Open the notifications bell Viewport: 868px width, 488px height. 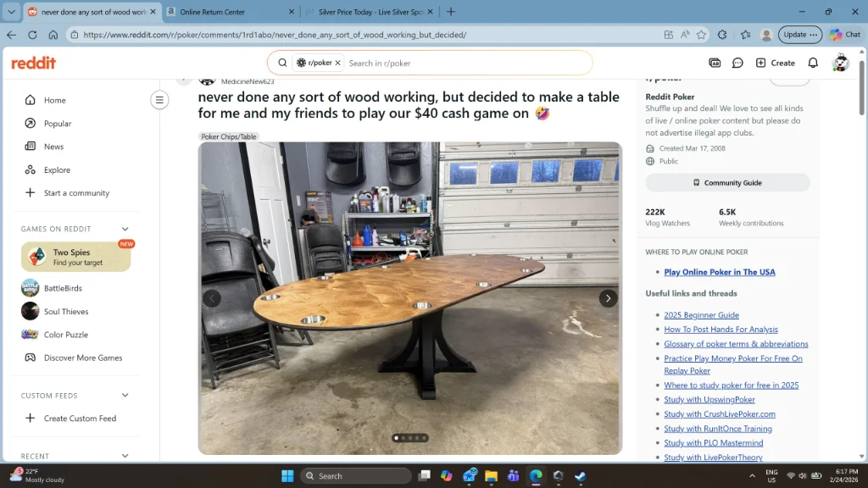coord(813,63)
